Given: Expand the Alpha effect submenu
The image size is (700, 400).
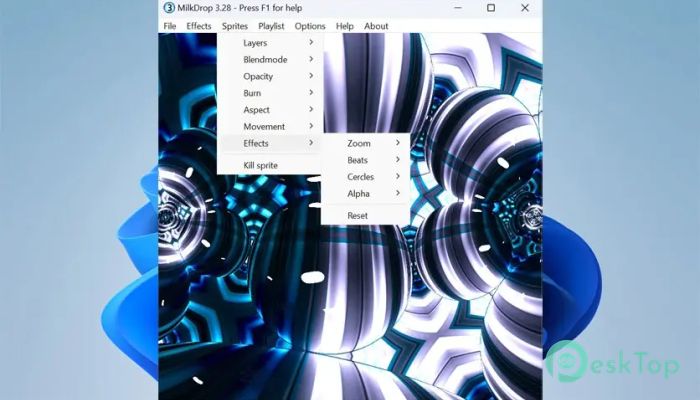Looking at the screenshot, I should (x=365, y=193).
